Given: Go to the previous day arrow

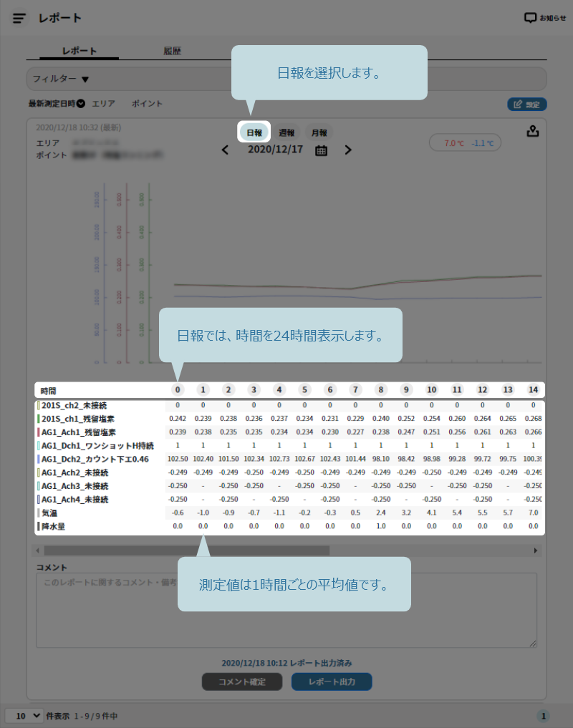Looking at the screenshot, I should [x=225, y=150].
